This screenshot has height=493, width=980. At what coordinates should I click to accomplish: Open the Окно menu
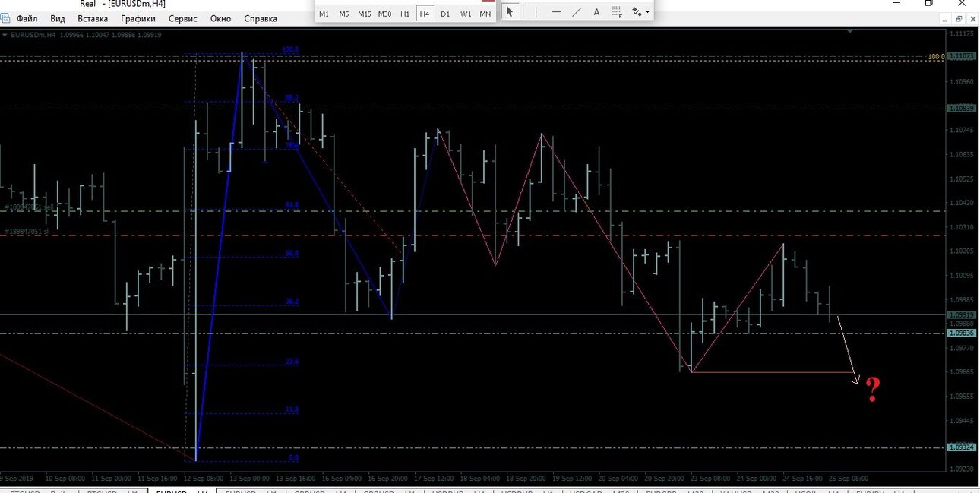pyautogui.click(x=220, y=18)
